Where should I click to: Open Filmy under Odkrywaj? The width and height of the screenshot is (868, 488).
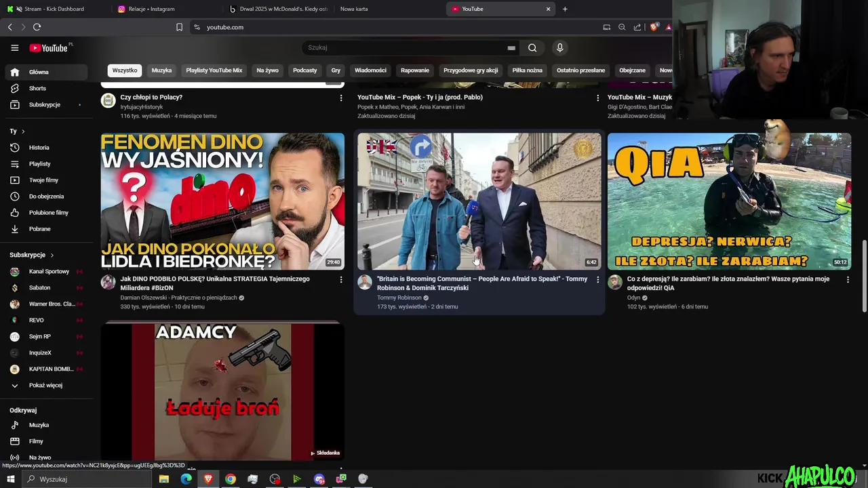click(46, 441)
